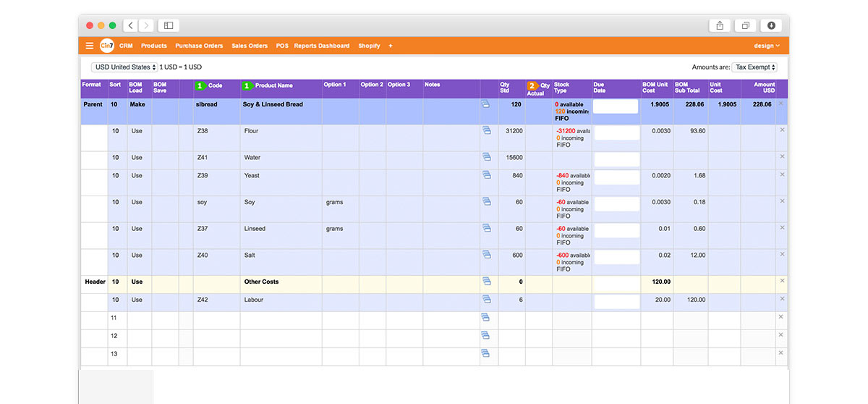Open stack icon for Soy row

pyautogui.click(x=486, y=201)
